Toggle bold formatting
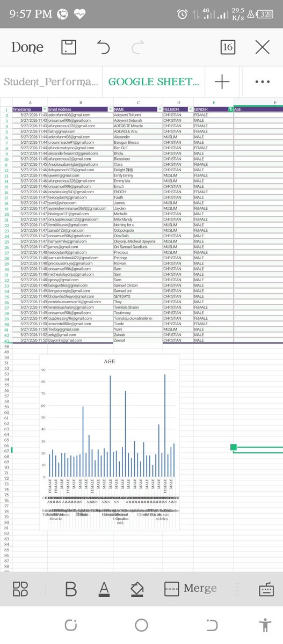Viewport: 283px width, 644px height. (x=70, y=589)
